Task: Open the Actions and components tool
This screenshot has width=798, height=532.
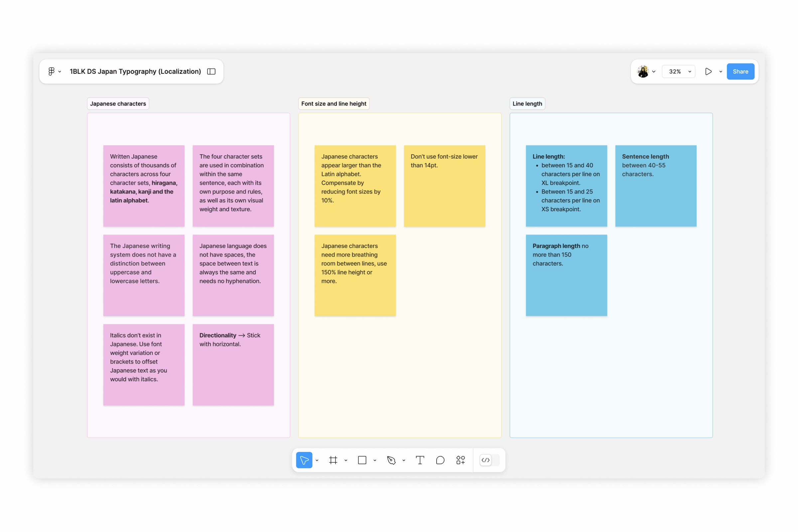Action: pos(461,460)
